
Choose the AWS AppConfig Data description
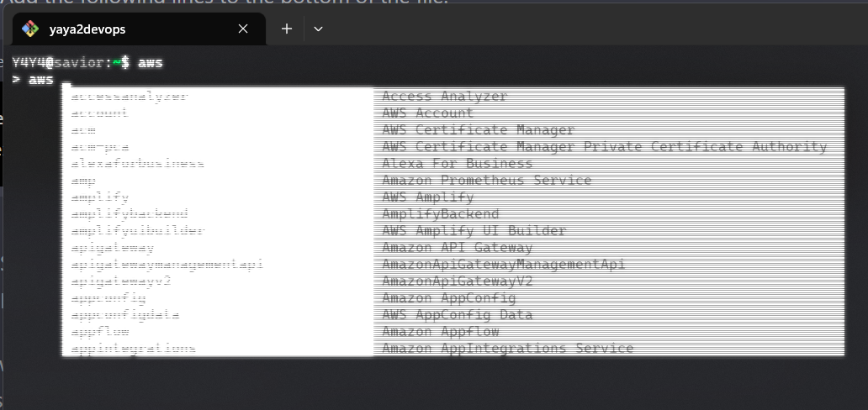458,315
